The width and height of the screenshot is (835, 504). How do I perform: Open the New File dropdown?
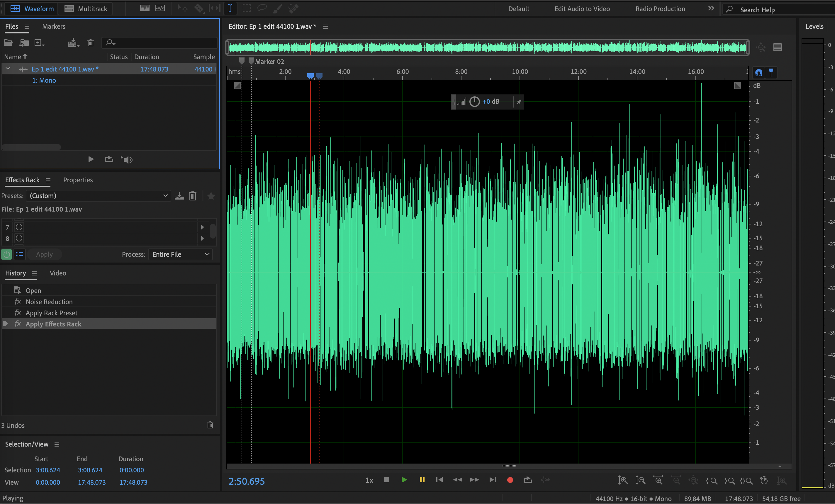(39, 43)
